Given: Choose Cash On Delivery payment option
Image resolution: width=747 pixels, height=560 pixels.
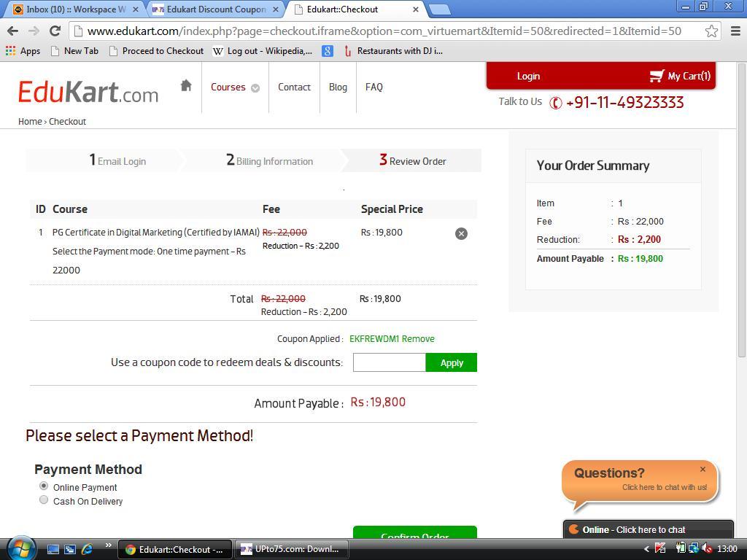Looking at the screenshot, I should tap(44, 500).
